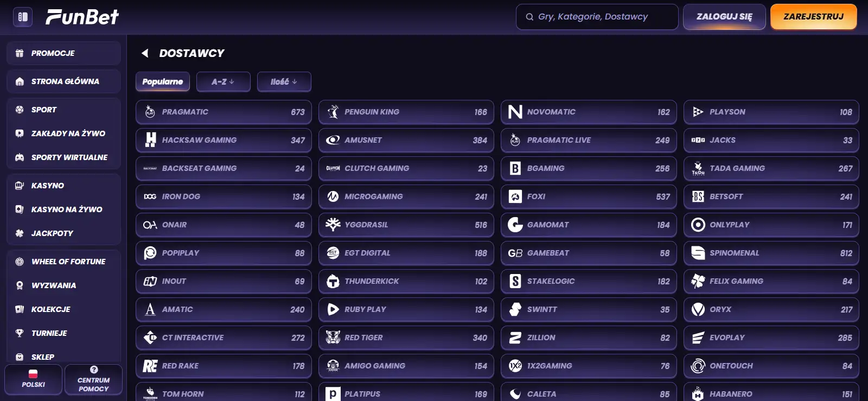Viewport: 868px width, 401px height.
Task: Click the Zaloguj się button
Action: coord(724,17)
